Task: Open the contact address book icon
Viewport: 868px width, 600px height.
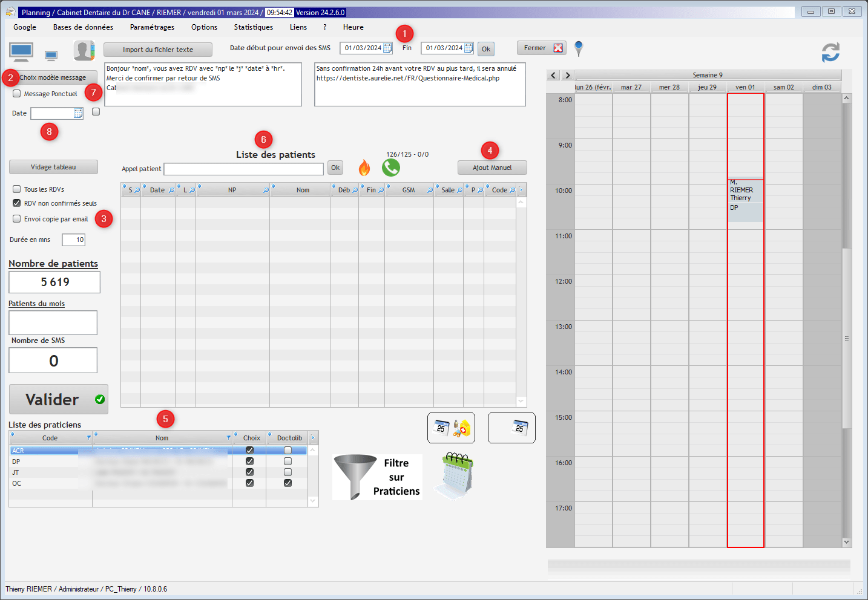Action: coord(84,51)
